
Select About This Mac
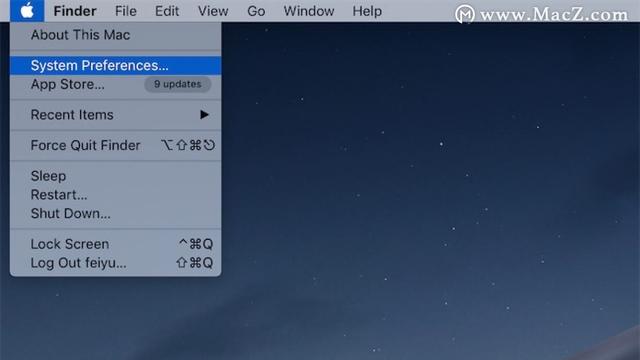(116, 35)
